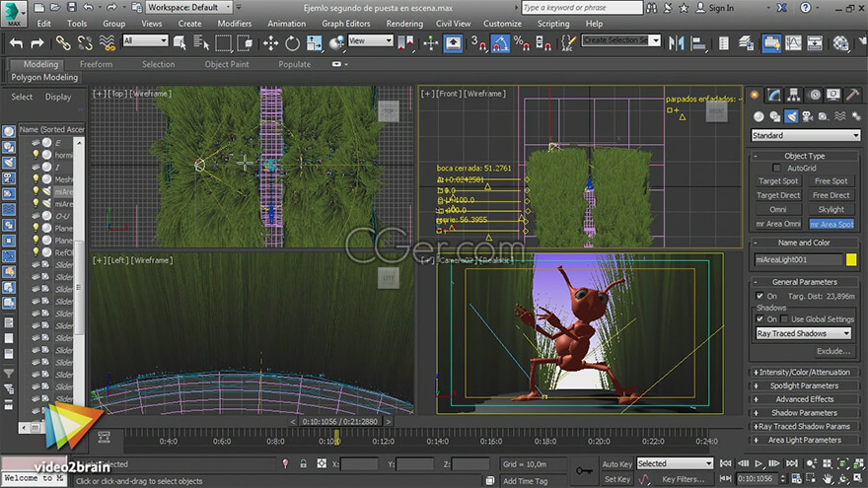Screen dimensions: 868x488
Task: Switch to the Motion command panel tab
Action: (x=815, y=95)
